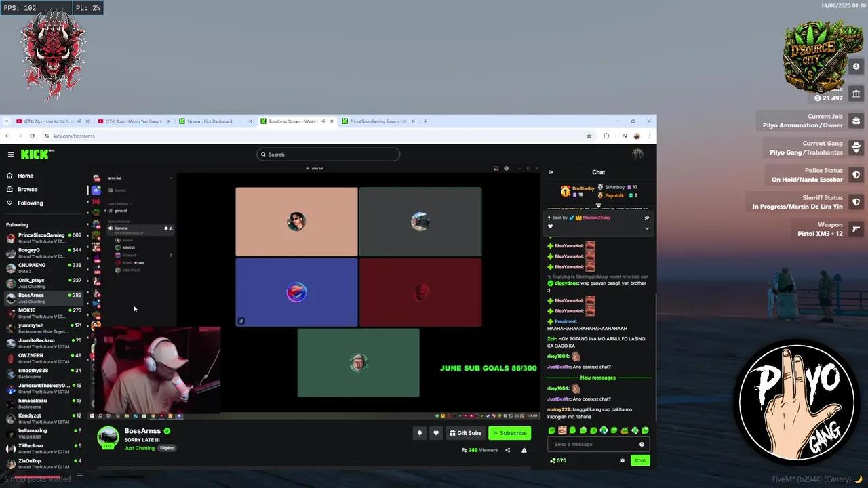Go back in browser history
Viewport: 868px width, 488px height.
pyautogui.click(x=7, y=136)
